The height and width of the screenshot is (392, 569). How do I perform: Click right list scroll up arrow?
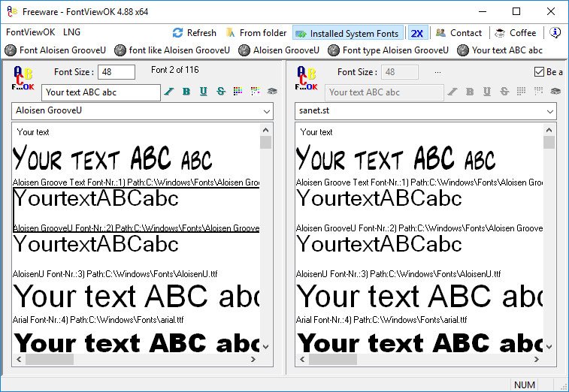coord(549,130)
